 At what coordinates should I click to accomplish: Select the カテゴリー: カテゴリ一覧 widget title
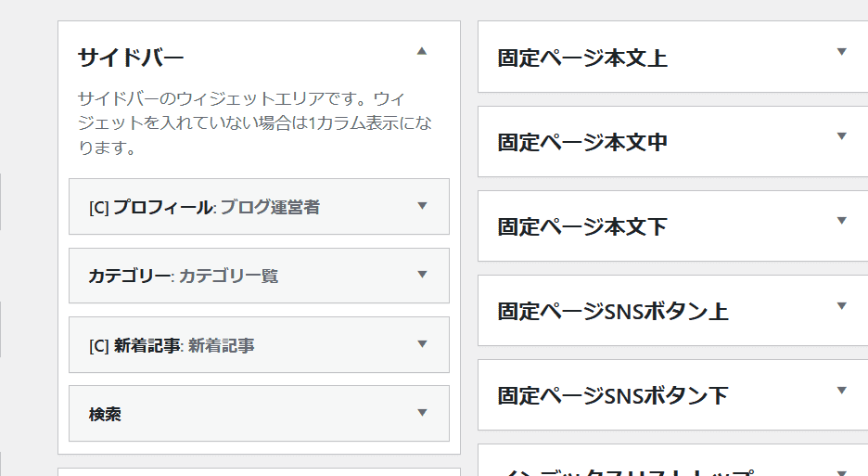pyautogui.click(x=183, y=276)
